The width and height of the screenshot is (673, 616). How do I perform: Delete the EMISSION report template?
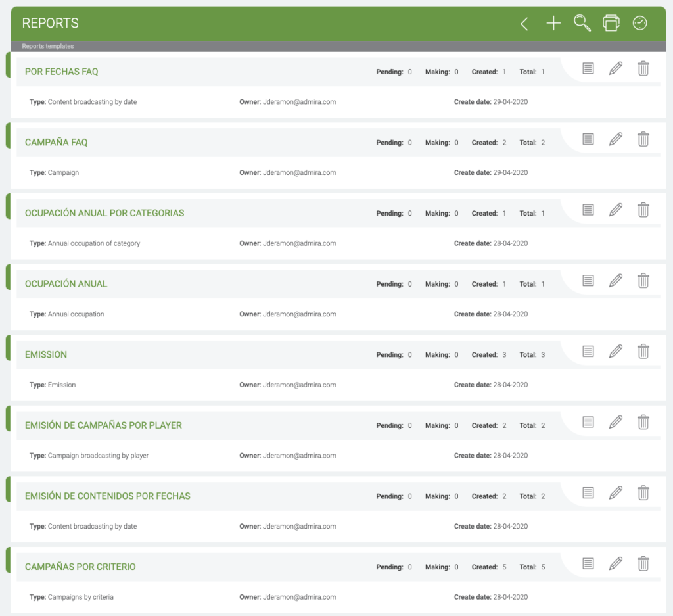643,351
